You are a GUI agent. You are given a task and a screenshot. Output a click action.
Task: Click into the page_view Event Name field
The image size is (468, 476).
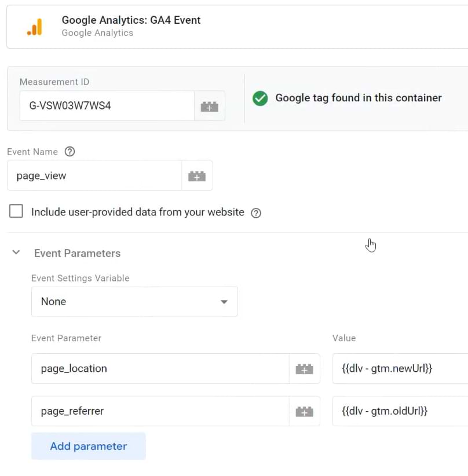(94, 176)
